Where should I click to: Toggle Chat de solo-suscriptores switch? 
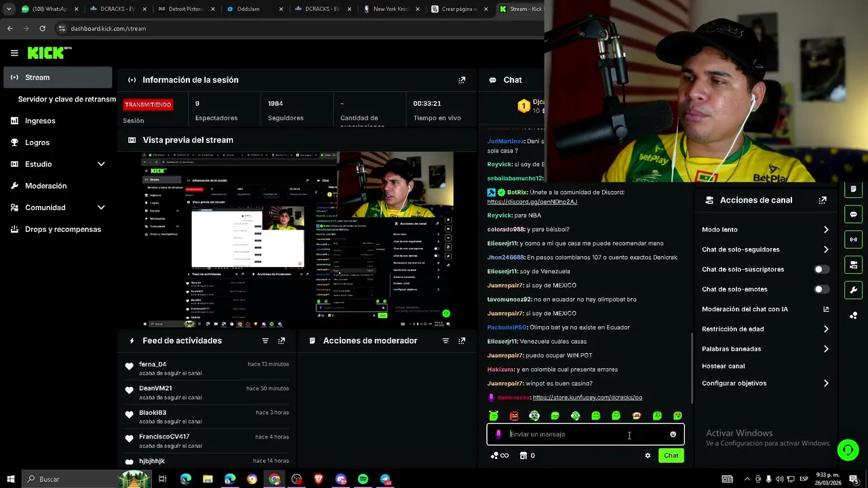(x=821, y=270)
